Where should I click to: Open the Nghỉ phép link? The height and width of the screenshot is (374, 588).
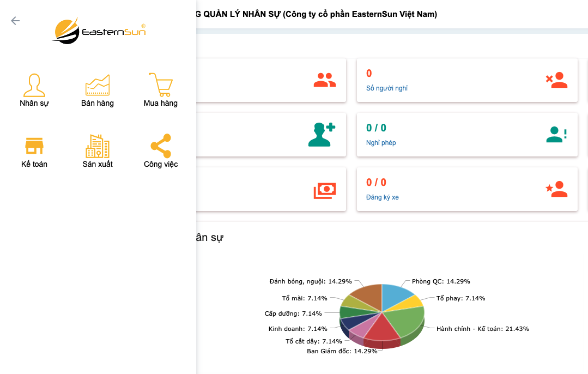(x=381, y=143)
